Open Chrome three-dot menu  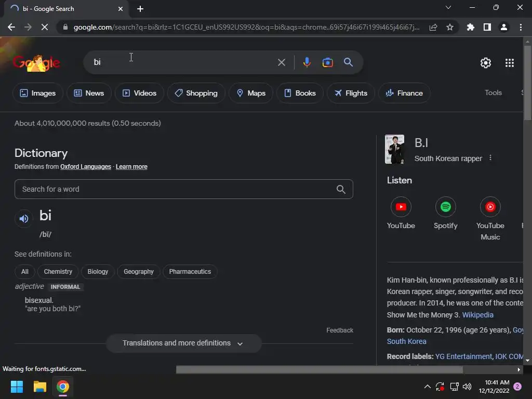(x=521, y=27)
